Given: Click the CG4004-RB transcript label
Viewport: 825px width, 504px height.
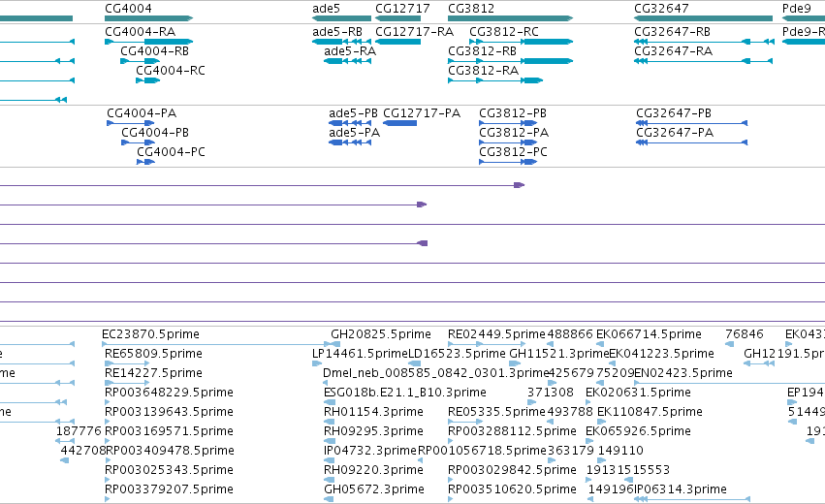Looking at the screenshot, I should coord(154,51).
